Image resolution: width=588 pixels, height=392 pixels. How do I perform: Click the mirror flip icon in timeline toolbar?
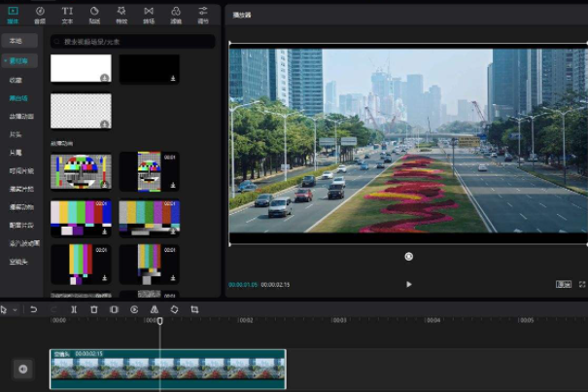[154, 309]
